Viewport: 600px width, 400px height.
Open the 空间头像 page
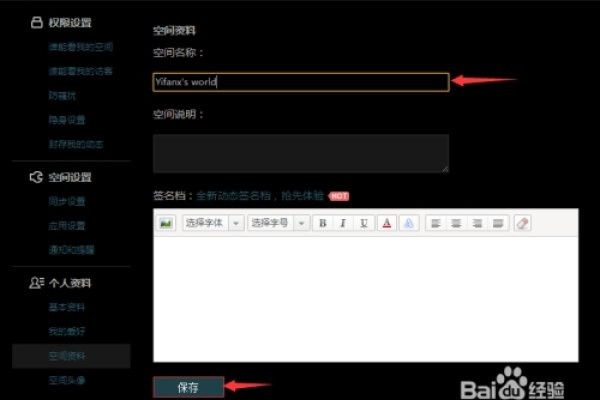pyautogui.click(x=67, y=380)
